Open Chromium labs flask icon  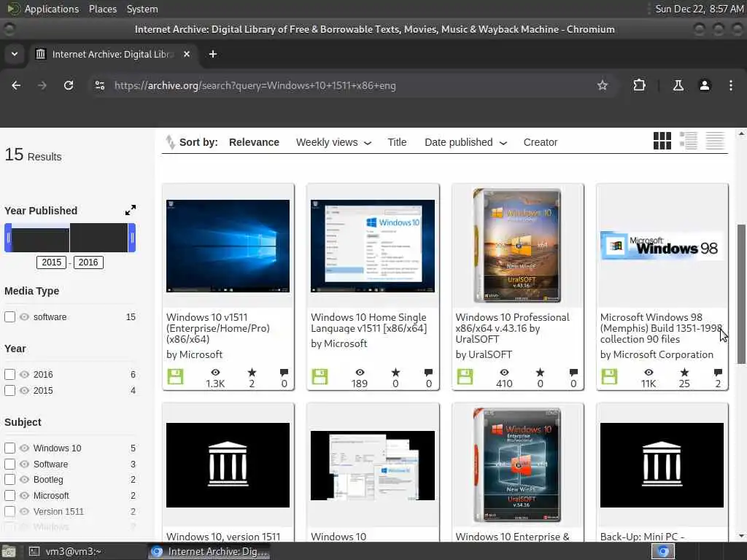pyautogui.click(x=678, y=85)
